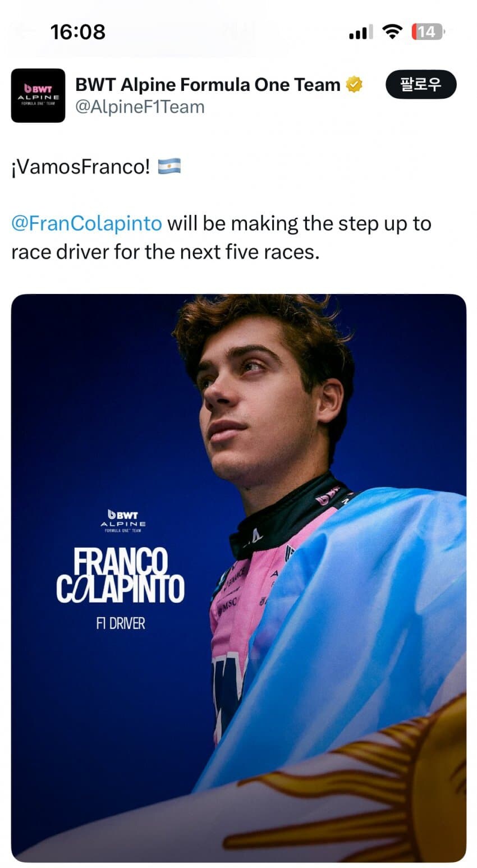Tap the cellular signal bars
477x868 pixels.
pyautogui.click(x=360, y=33)
